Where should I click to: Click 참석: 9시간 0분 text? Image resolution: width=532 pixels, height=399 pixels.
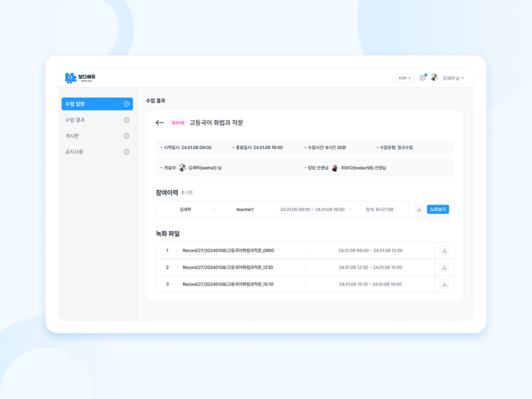[379, 209]
